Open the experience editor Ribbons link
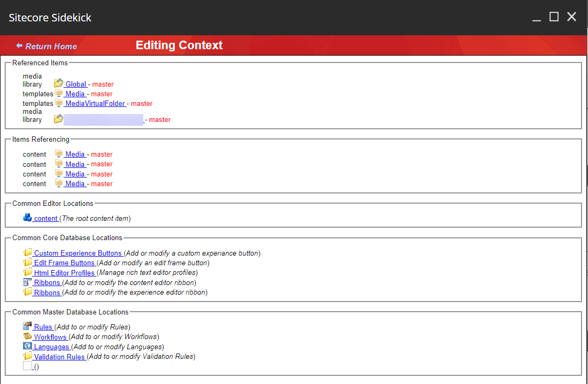Screen dimensions: 588x384 [47, 293]
